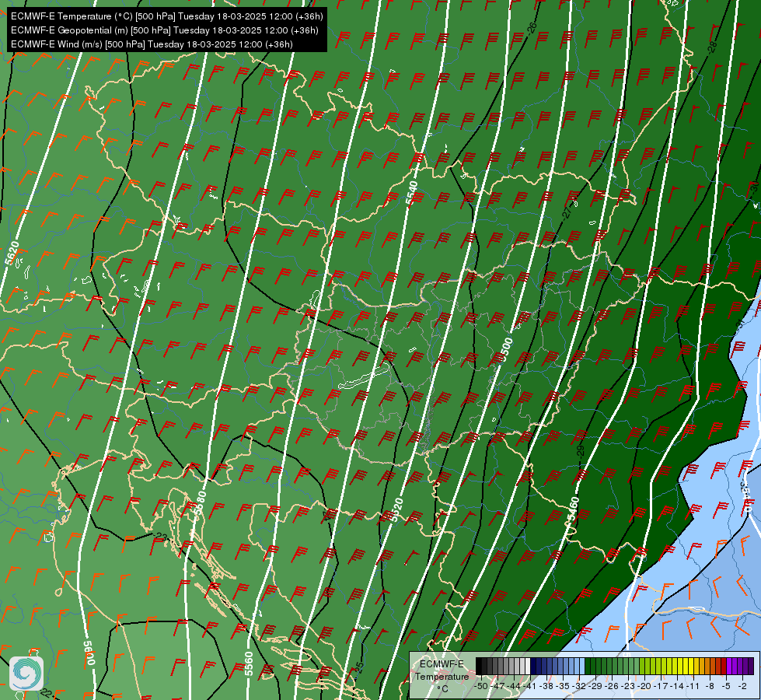Viewport: 761px width, 700px height.
Task: Click the 5620 geopotential contour label
Action: pyautogui.click(x=12, y=253)
